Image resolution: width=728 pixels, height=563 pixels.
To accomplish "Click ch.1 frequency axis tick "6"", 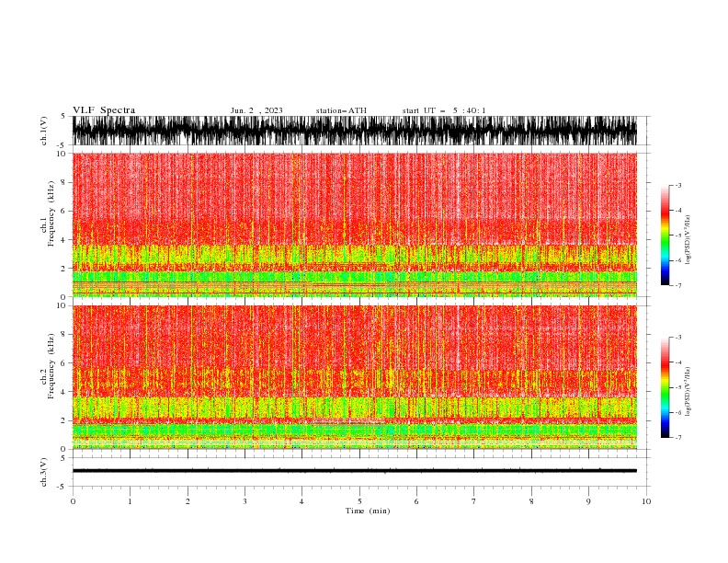I will 63,211.
